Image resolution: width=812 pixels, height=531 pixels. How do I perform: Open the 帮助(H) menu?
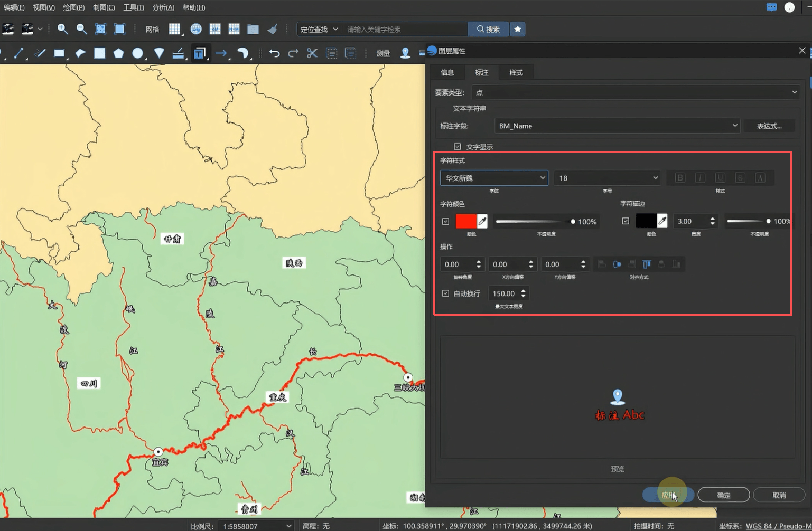tap(194, 7)
